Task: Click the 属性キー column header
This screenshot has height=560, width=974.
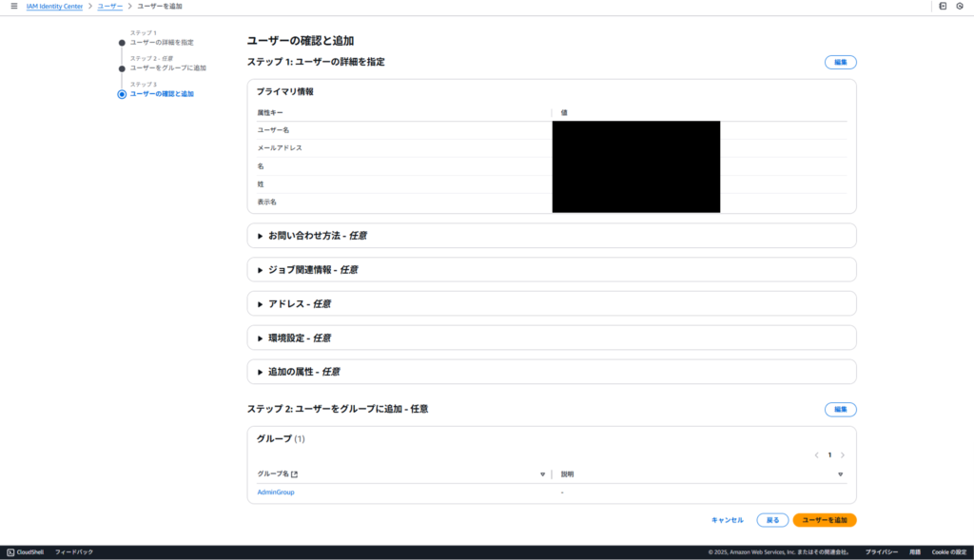Action: tap(270, 113)
